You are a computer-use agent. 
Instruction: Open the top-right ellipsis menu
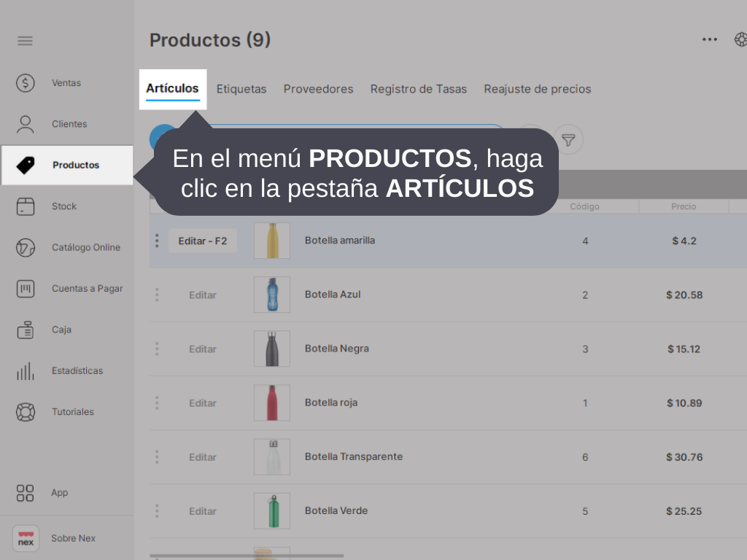click(x=710, y=39)
